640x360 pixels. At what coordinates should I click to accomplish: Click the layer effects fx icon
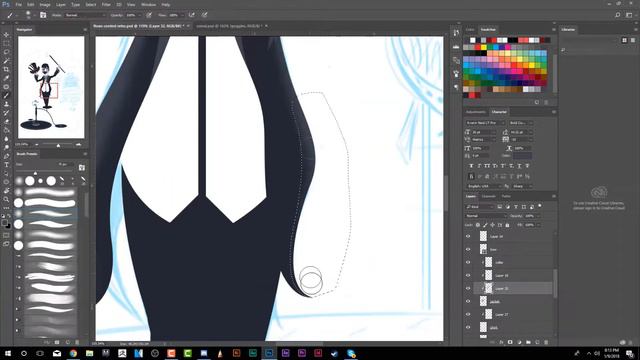tap(501, 342)
